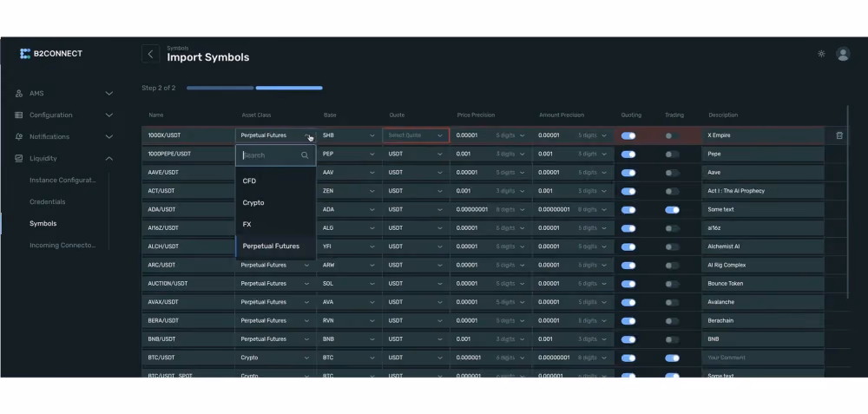This screenshot has height=414, width=868.
Task: Click the Step 2 progress bar segment
Action: click(289, 88)
